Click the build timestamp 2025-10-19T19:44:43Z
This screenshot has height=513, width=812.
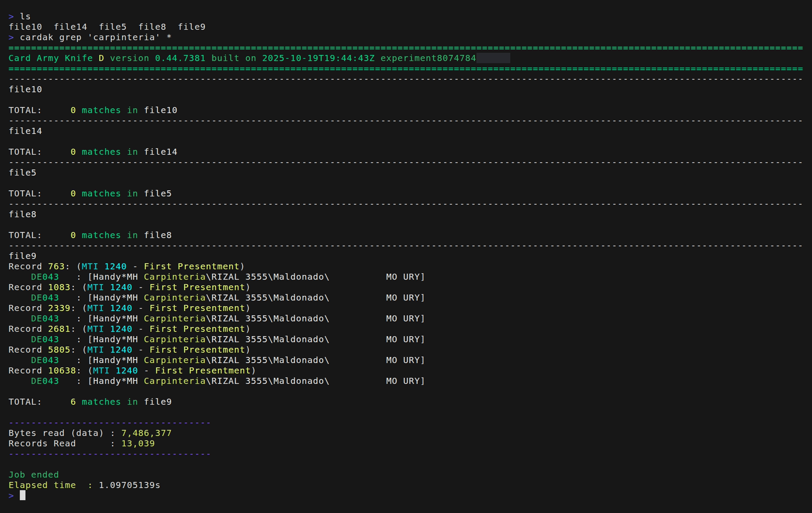tap(318, 58)
